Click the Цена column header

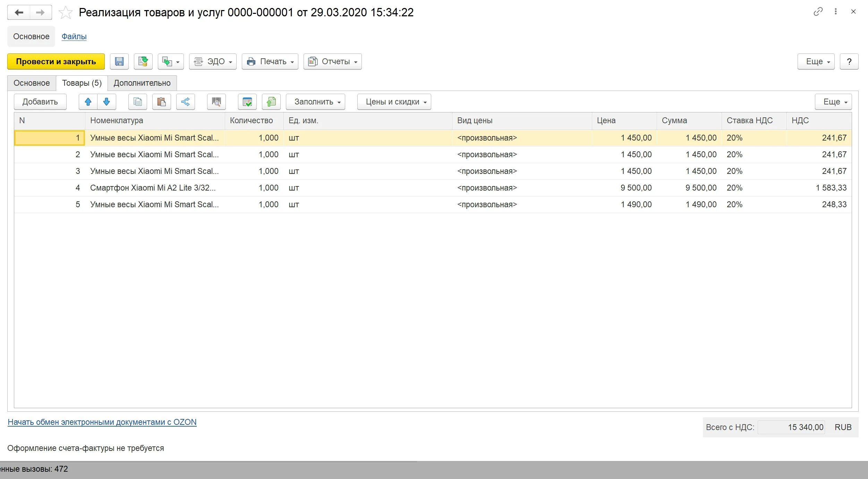click(624, 121)
